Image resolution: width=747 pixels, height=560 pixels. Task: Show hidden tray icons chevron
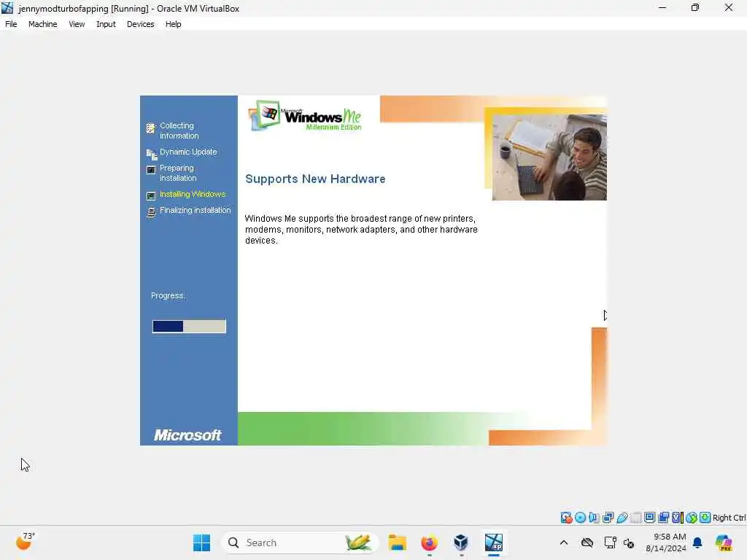(564, 542)
